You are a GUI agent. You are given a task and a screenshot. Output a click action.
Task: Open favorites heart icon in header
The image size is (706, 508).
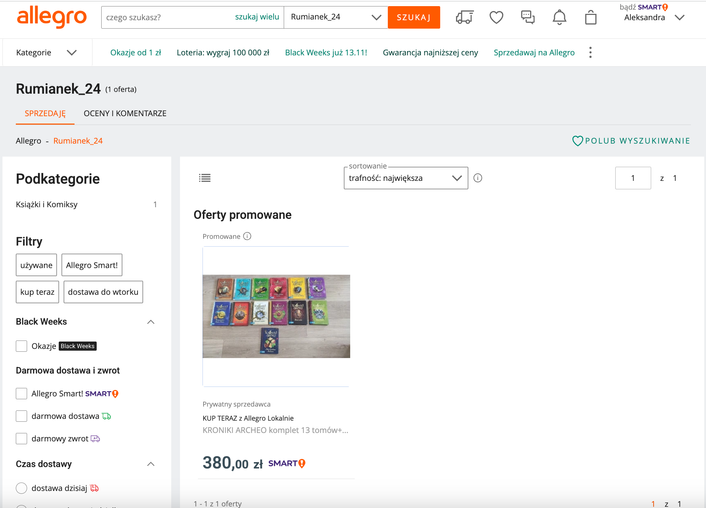(x=496, y=17)
